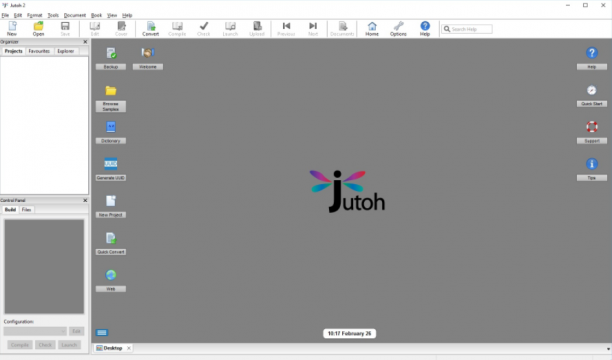Switch to the Projects tab
This screenshot has height=360, width=612.
tap(13, 51)
